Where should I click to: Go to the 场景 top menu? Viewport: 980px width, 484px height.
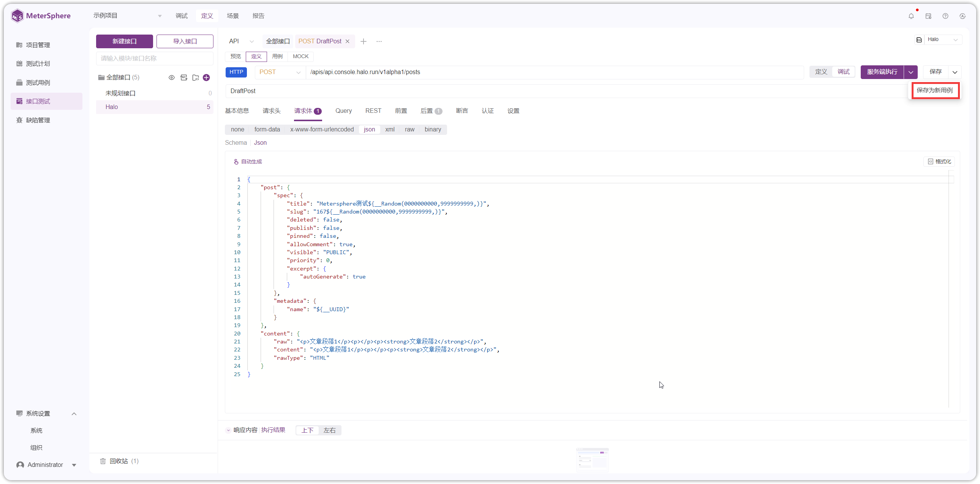click(233, 16)
